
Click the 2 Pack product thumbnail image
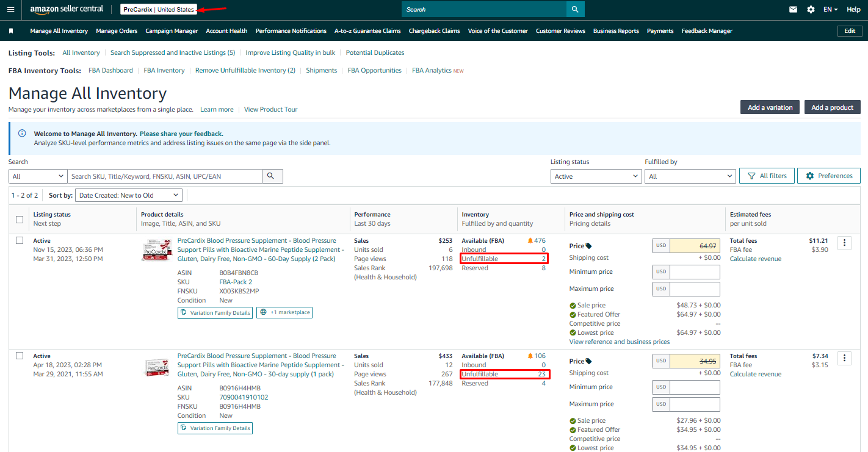click(156, 250)
